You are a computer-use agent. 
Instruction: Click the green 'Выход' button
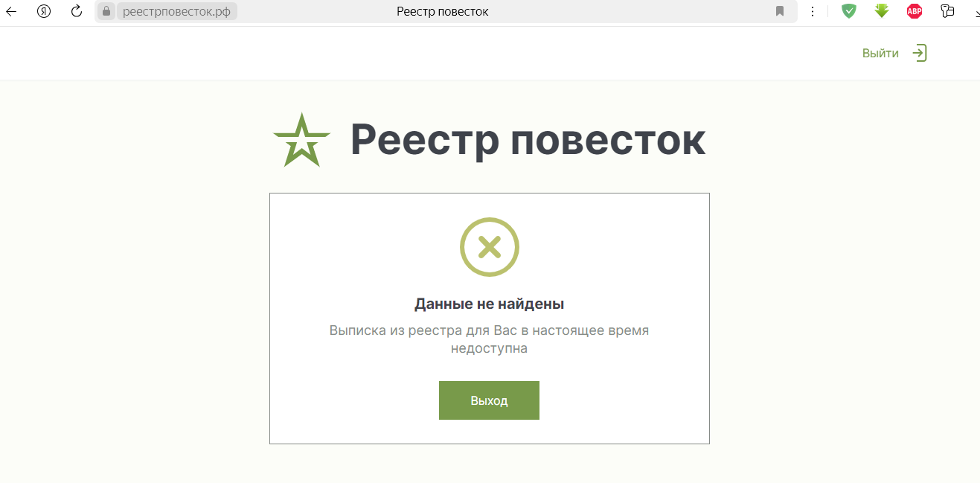click(x=489, y=400)
